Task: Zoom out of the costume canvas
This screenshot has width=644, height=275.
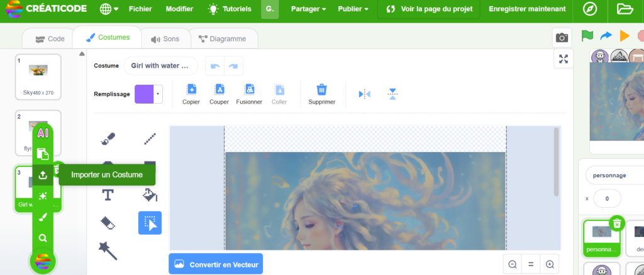Action: [512, 264]
